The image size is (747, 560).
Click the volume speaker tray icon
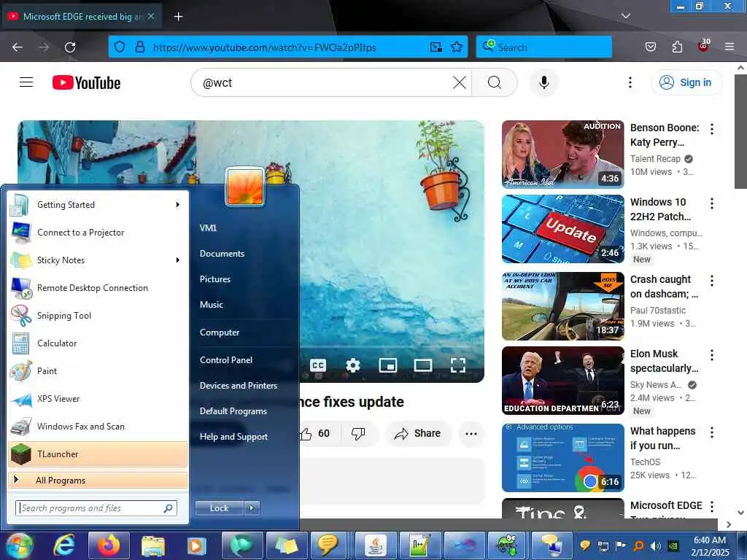pyautogui.click(x=655, y=545)
